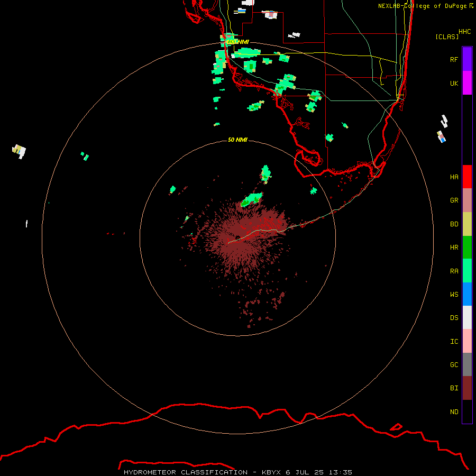Click the HA legend label

(x=454, y=177)
